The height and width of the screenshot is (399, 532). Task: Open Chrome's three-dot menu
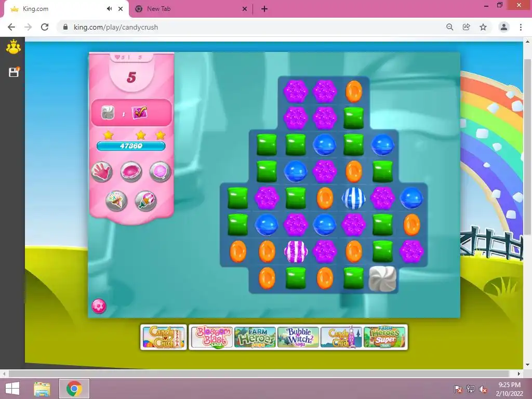[x=521, y=27]
